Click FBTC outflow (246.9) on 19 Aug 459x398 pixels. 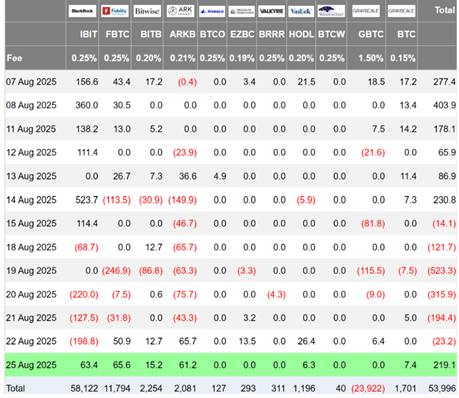click(x=116, y=271)
